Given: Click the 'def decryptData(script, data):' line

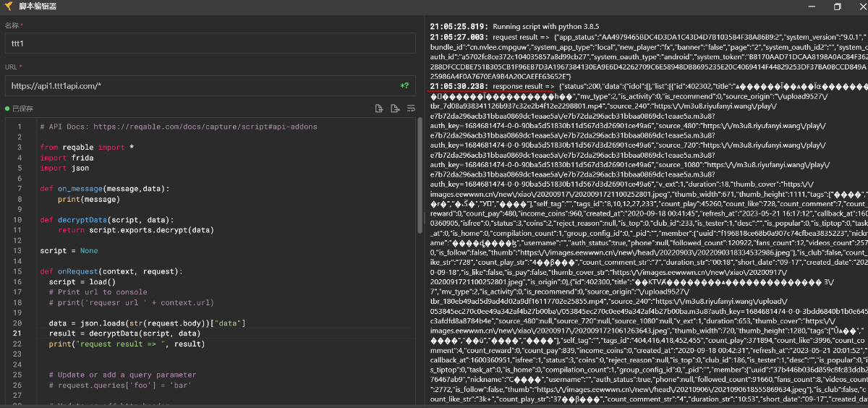Looking at the screenshot, I should tap(107, 220).
